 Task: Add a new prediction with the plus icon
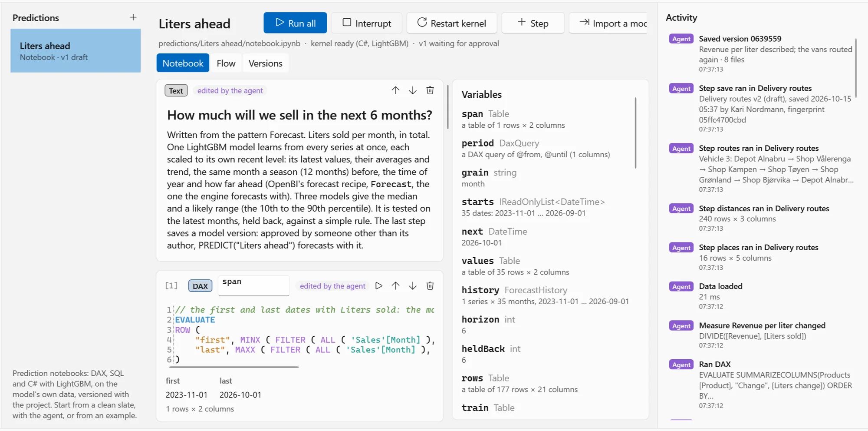click(x=133, y=17)
